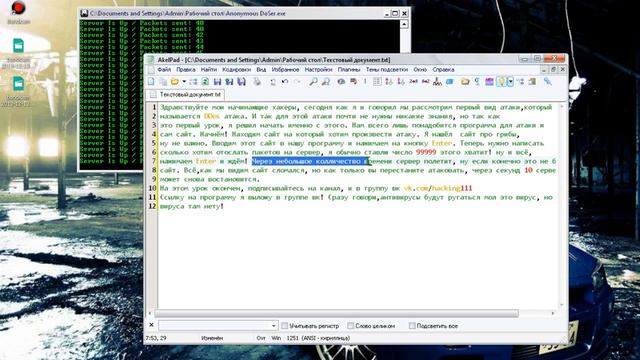Select the Текстовый документ.txt tab
The width and height of the screenshot is (640, 360).
click(x=186, y=94)
